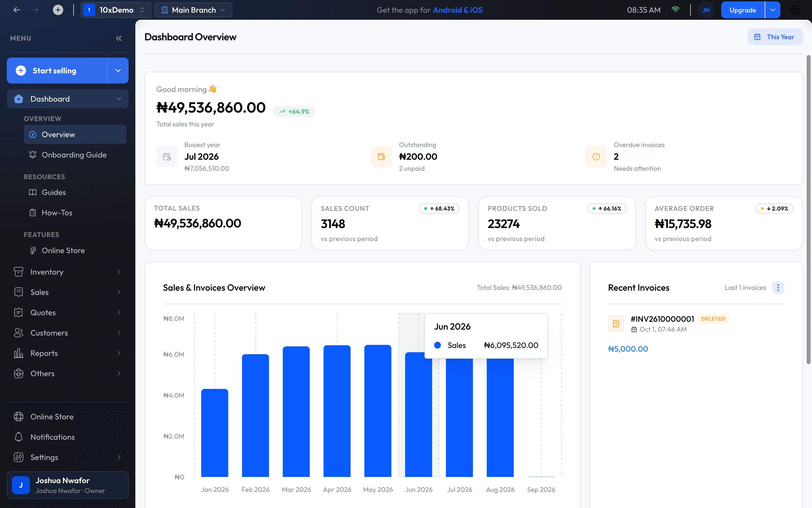Click the Inventory box icon
The image size is (812, 508).
click(x=18, y=272)
